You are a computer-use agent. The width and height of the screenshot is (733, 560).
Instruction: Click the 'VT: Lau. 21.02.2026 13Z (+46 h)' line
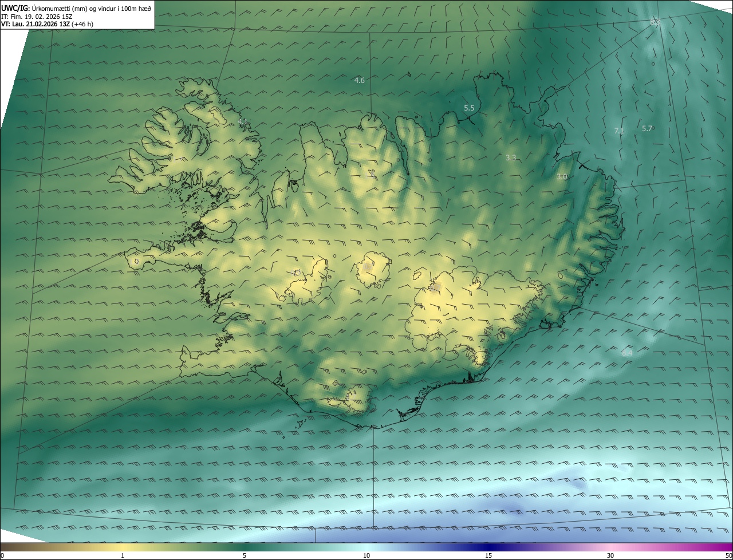pos(47,24)
